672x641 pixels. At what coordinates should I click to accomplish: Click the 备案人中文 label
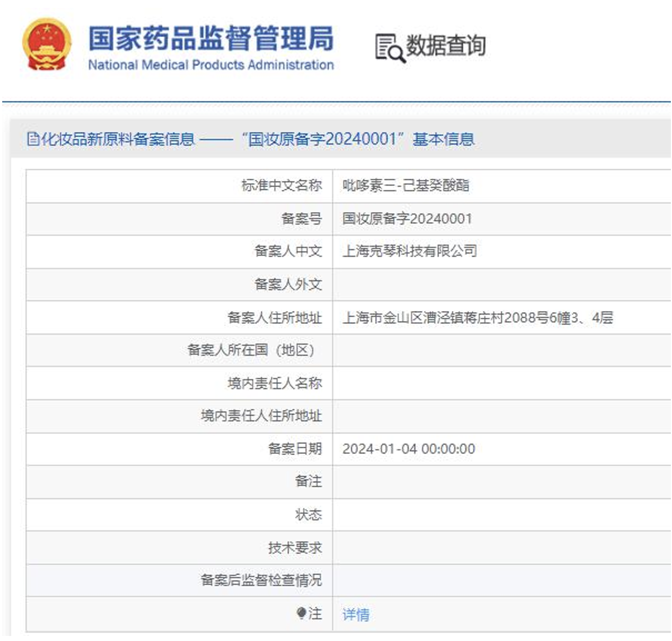click(x=288, y=251)
